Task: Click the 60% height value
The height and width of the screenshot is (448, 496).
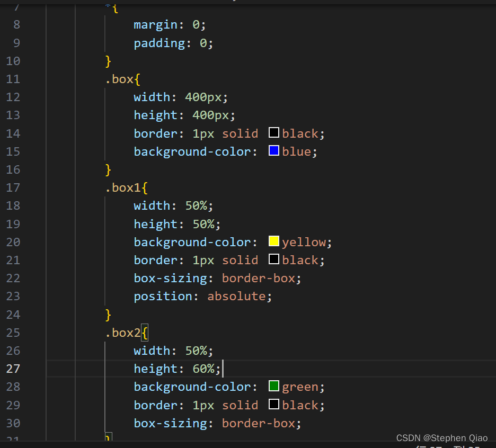Action: pyautogui.click(x=203, y=369)
